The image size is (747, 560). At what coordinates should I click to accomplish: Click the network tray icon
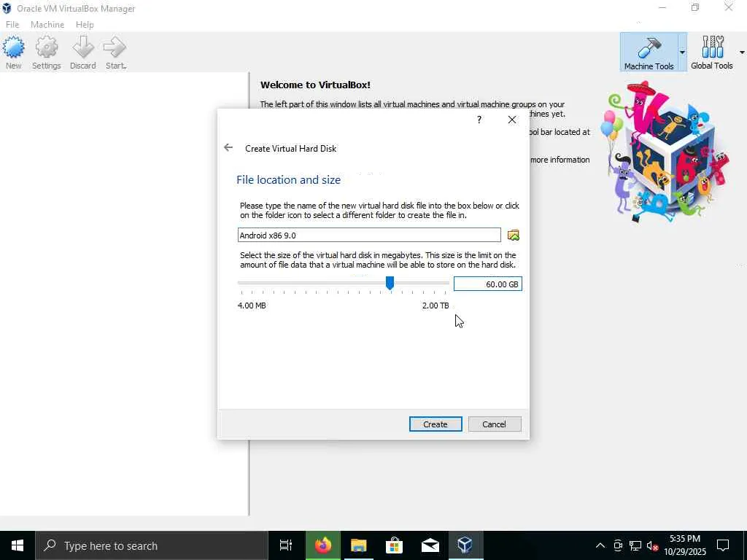tap(635, 545)
